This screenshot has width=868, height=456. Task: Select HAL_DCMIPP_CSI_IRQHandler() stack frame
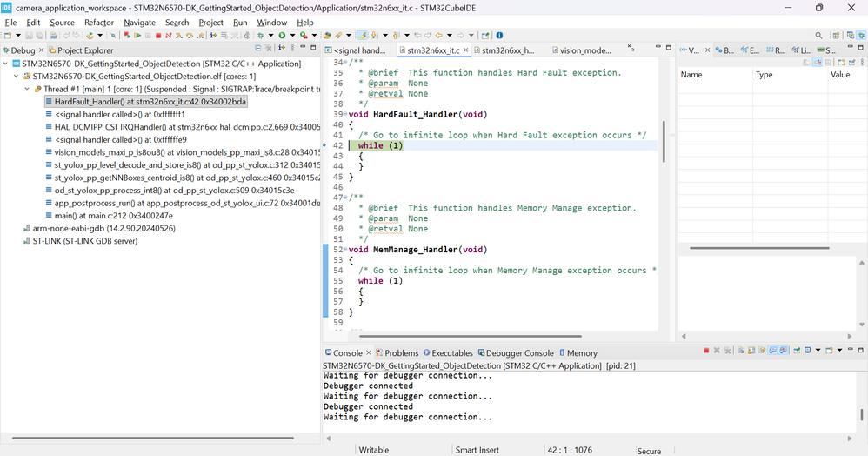183,127
